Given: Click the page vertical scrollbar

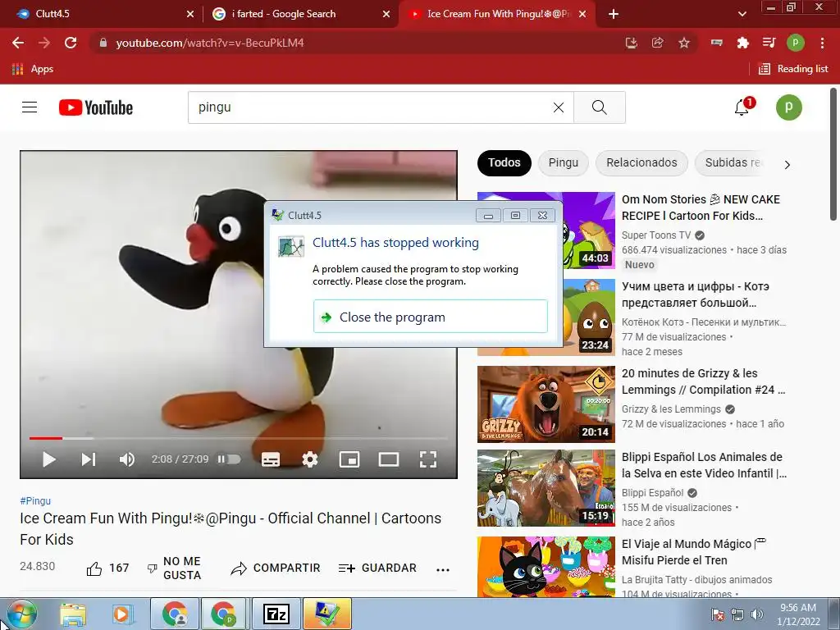Looking at the screenshot, I should click(x=833, y=155).
